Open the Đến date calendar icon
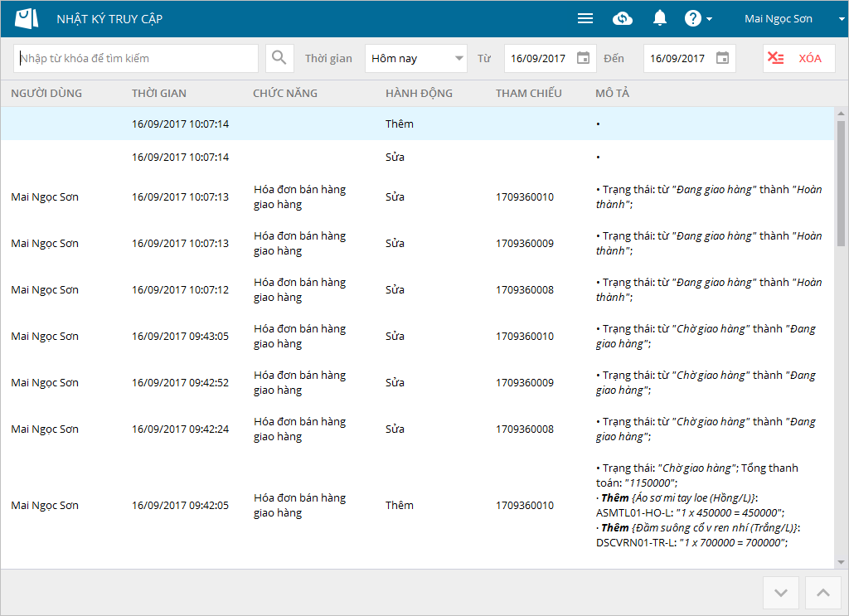 [x=722, y=58]
